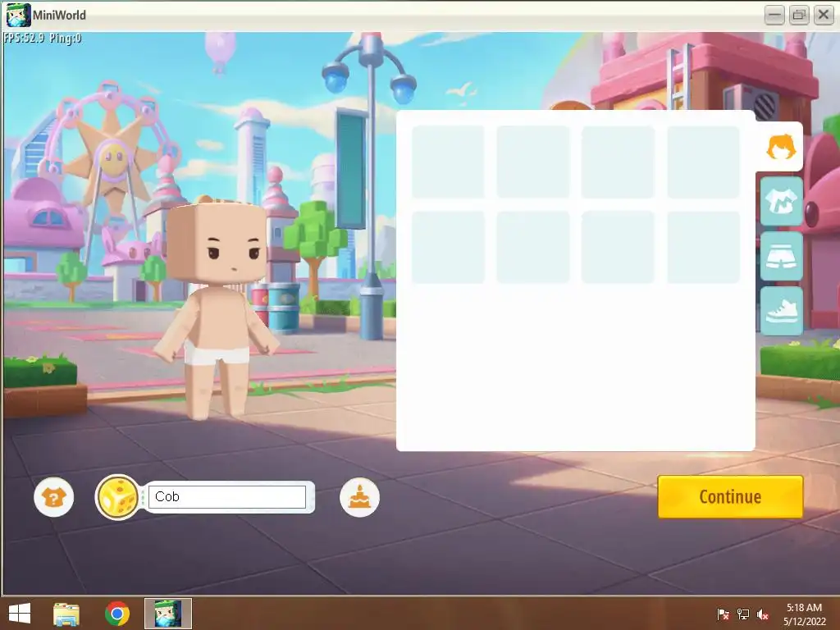Roll the dice for a random name
This screenshot has width=840, height=630.
[118, 497]
